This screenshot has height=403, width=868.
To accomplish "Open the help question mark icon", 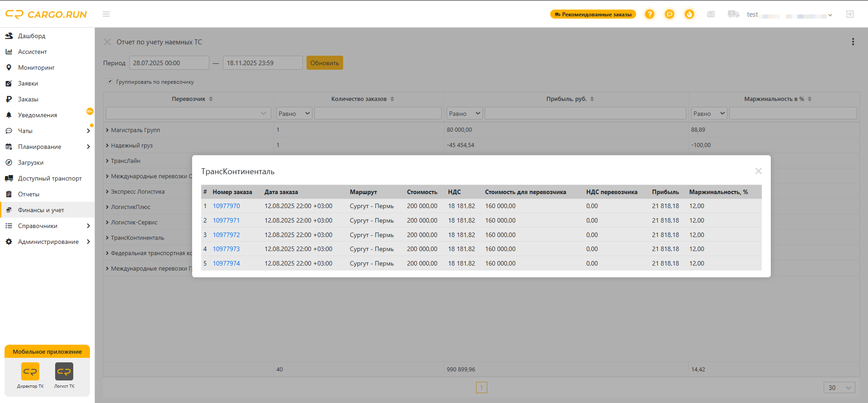I will click(650, 14).
